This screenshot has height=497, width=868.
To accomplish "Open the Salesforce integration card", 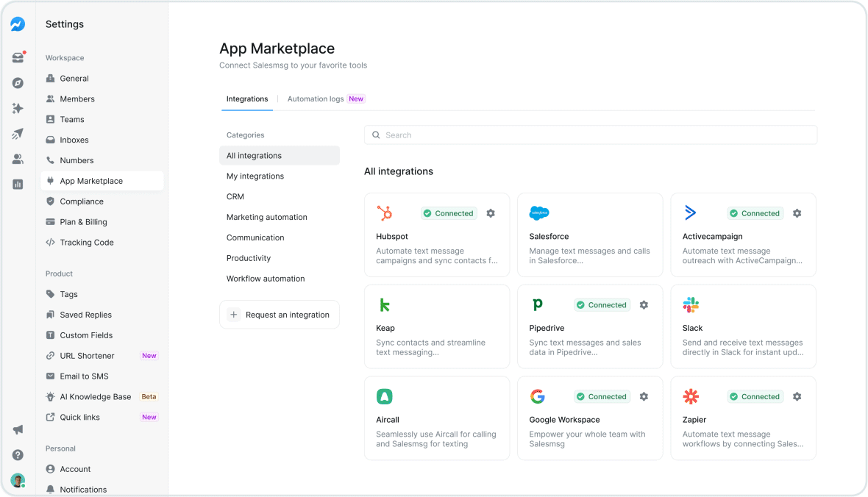I will (590, 235).
